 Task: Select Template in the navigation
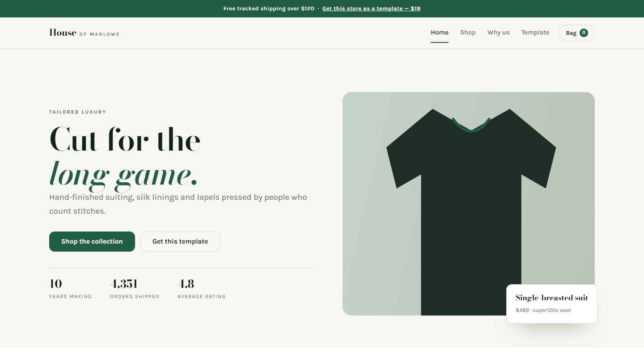535,33
